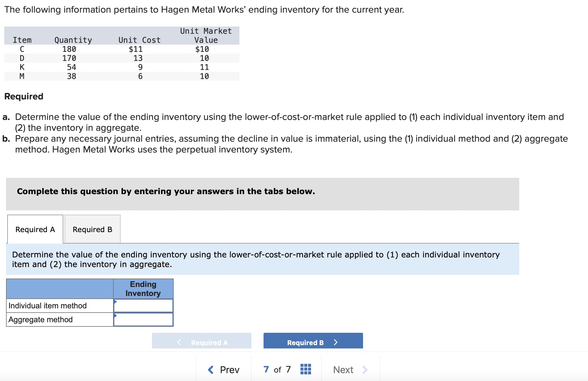588x381 pixels.
Task: Click the page indicator showing 7 of 7
Action: [277, 370]
